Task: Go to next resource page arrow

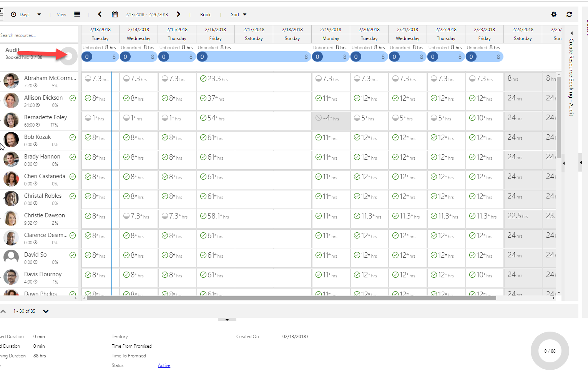Action: (x=46, y=311)
